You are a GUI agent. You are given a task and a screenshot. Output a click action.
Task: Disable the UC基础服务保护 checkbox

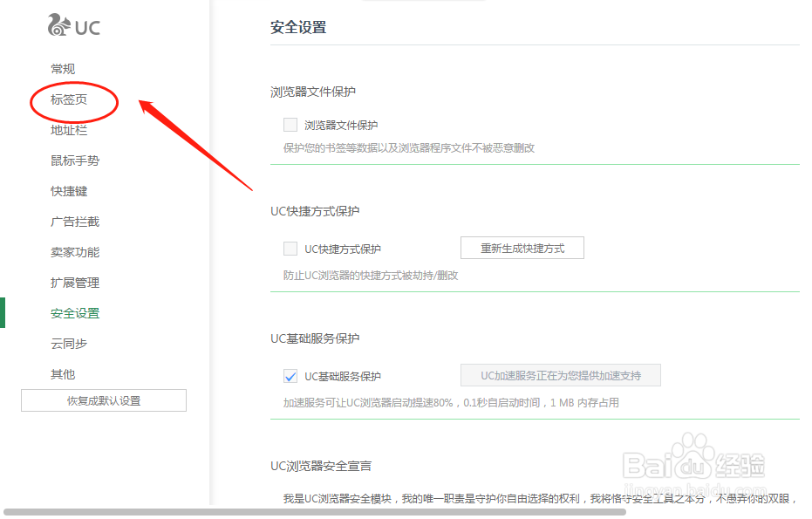point(290,376)
